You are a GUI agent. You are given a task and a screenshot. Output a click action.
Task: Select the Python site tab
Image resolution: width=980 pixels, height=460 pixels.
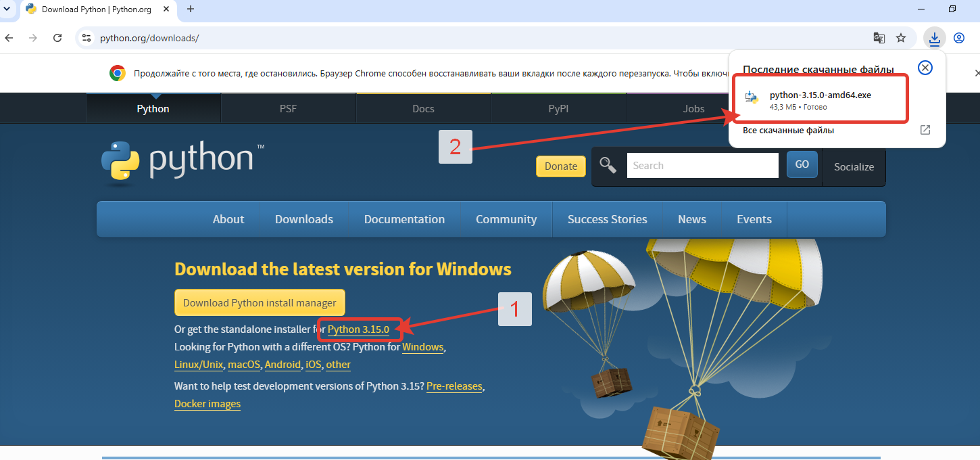tap(153, 108)
